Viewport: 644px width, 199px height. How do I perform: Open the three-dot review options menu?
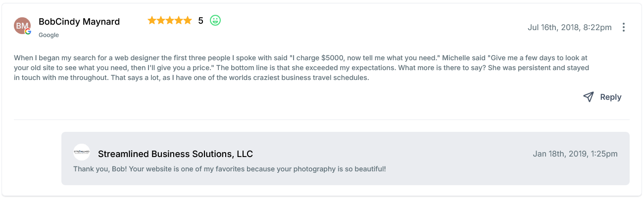[624, 27]
